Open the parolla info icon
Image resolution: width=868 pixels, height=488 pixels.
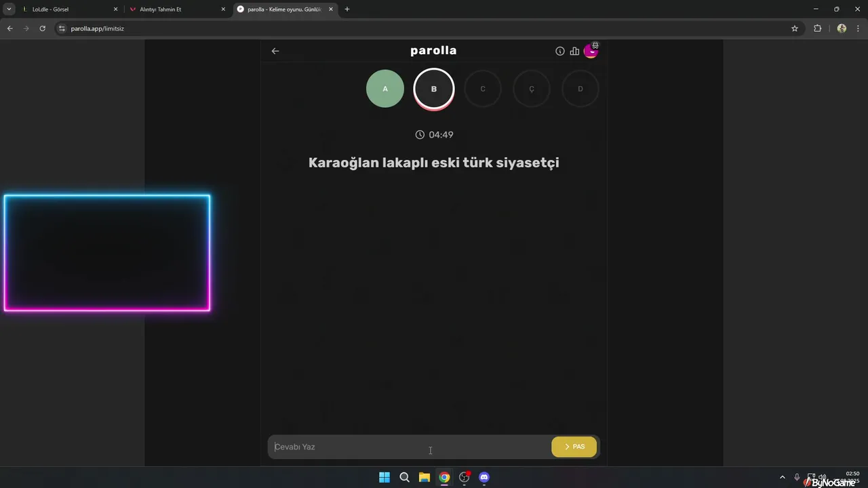[560, 51]
